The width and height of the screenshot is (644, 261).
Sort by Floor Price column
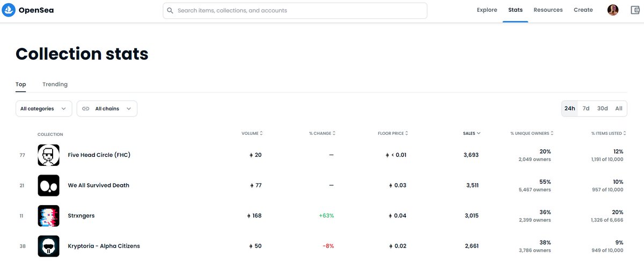point(393,133)
